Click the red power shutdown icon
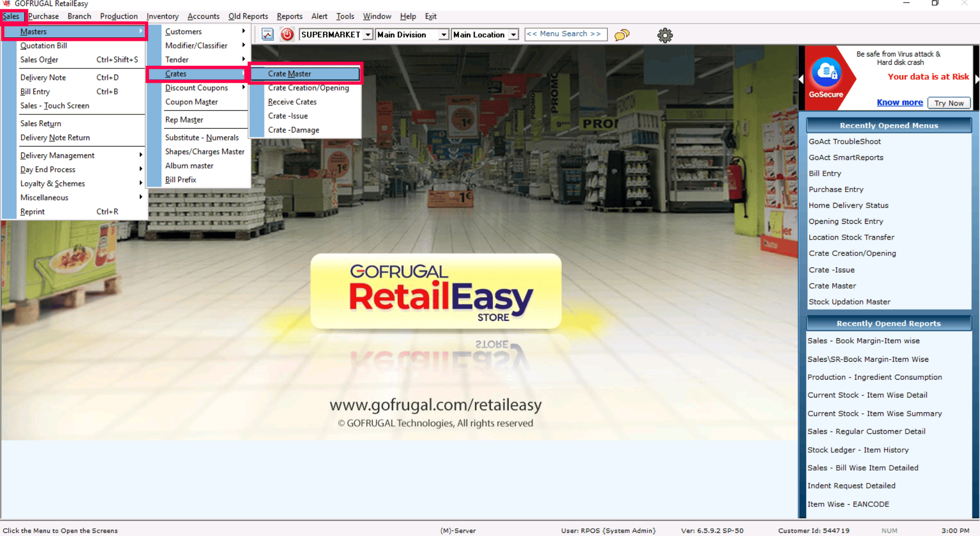Screen dimensions: 980x536 287,35
